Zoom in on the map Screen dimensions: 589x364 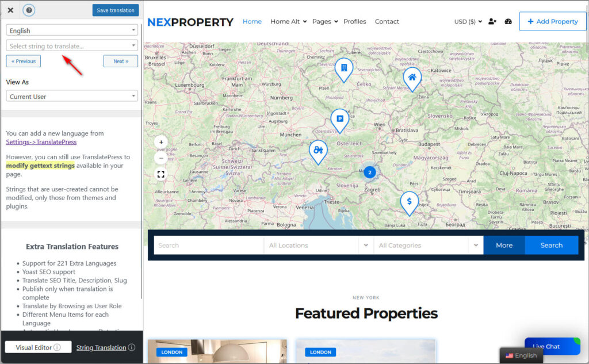click(x=161, y=142)
